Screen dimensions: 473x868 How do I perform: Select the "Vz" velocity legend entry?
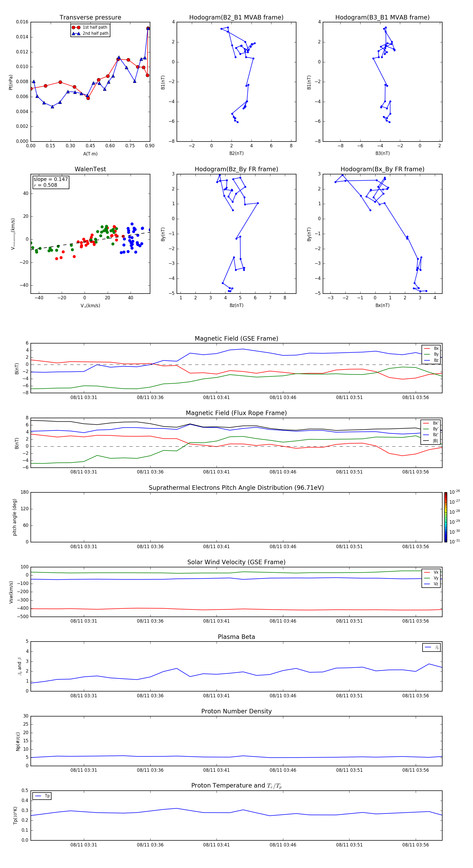[x=431, y=584]
